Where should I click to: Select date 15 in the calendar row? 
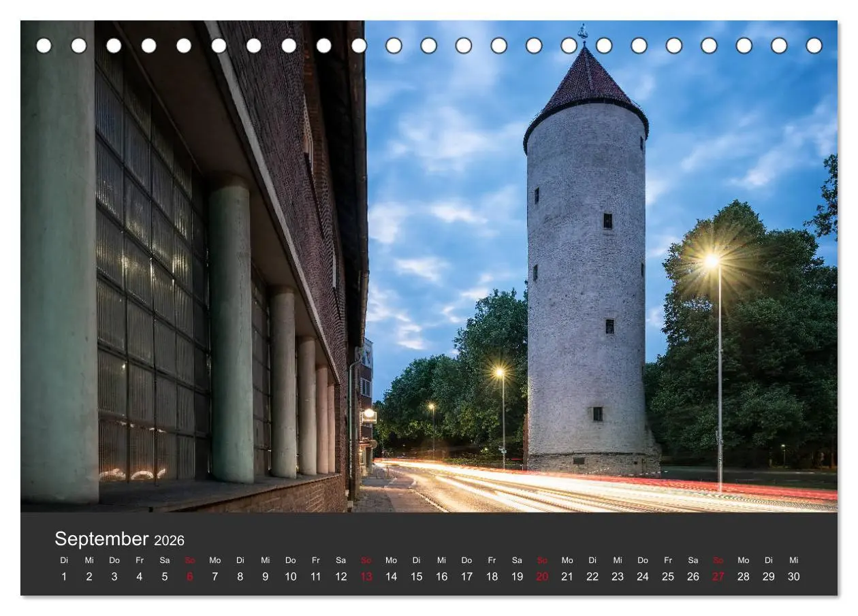(x=417, y=577)
